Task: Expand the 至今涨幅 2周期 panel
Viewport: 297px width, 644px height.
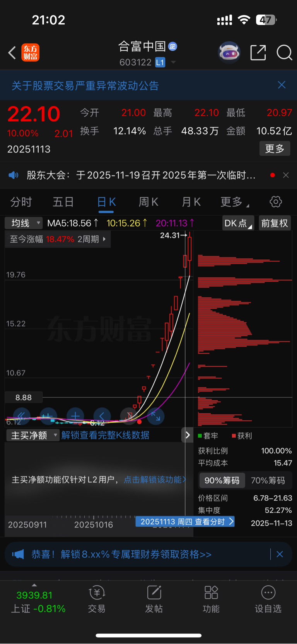Action: (x=58, y=239)
